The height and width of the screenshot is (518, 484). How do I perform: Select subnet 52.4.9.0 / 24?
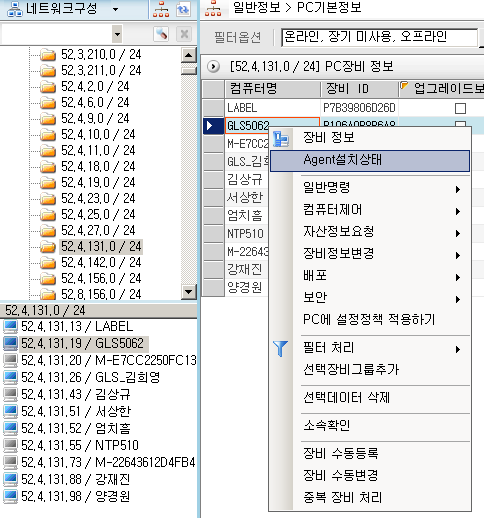(95, 119)
